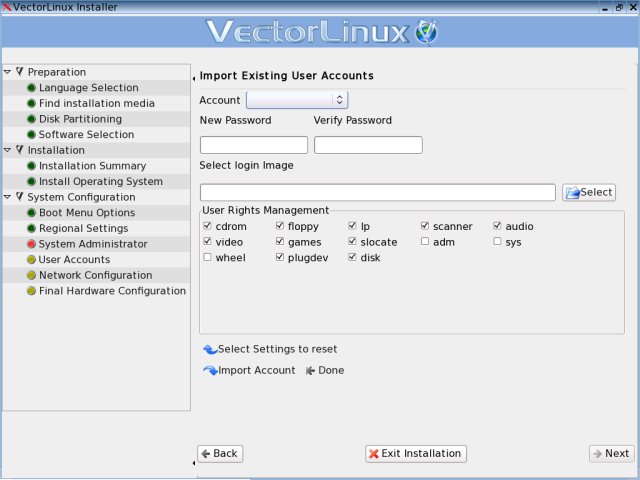Click the VectorLinux globe logo in banner
This screenshot has height=480, width=640.
pos(426,32)
